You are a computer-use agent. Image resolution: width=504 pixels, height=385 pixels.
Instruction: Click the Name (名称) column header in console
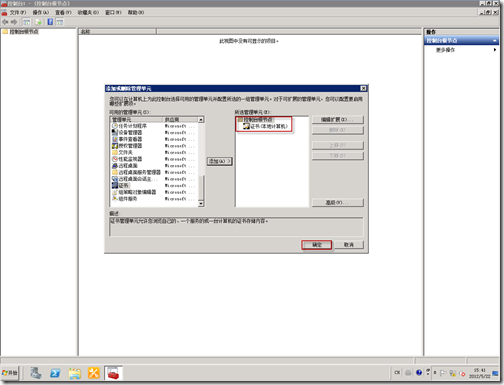point(118,32)
